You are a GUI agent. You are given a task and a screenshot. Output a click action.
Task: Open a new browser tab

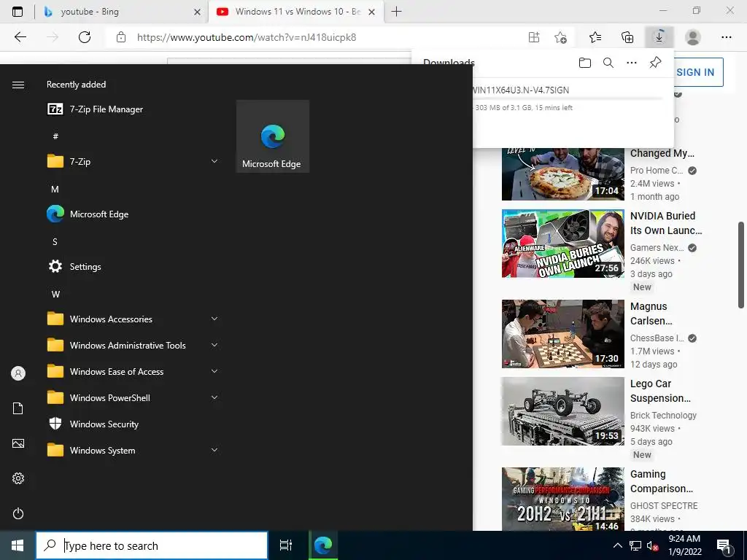(396, 12)
